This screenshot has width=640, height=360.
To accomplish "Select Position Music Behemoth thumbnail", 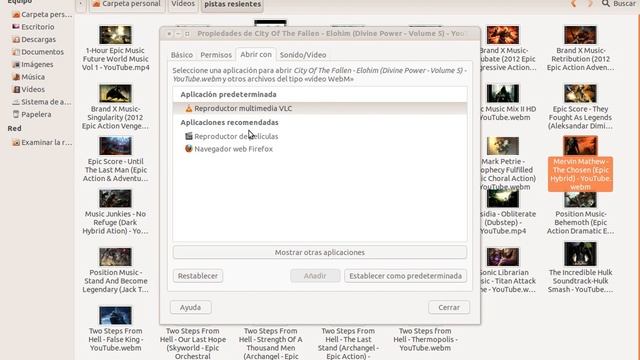I will [580, 199].
